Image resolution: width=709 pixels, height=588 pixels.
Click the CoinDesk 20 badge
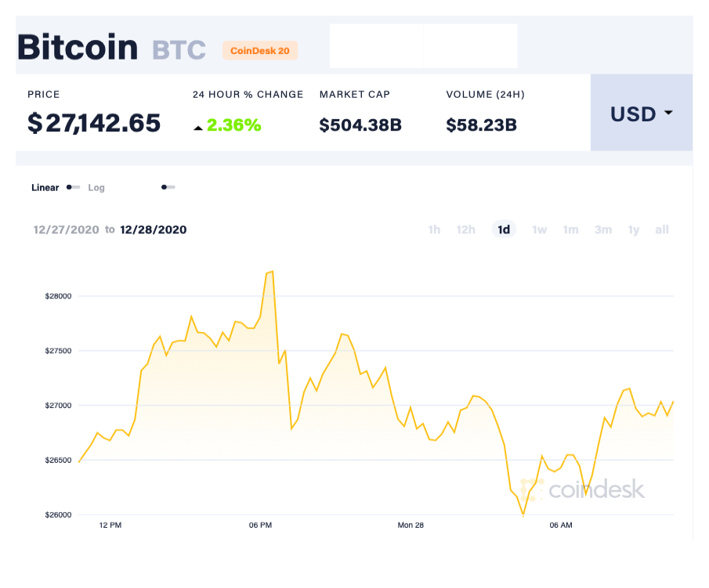click(260, 50)
